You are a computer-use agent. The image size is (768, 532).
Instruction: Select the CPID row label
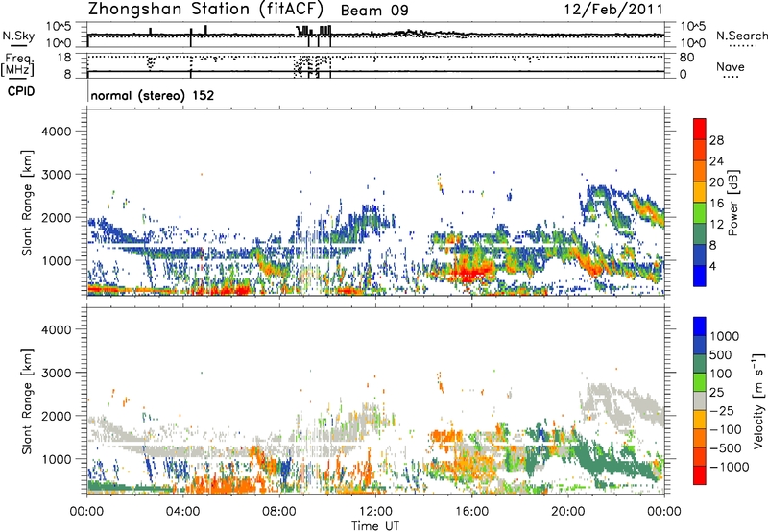coord(21,91)
